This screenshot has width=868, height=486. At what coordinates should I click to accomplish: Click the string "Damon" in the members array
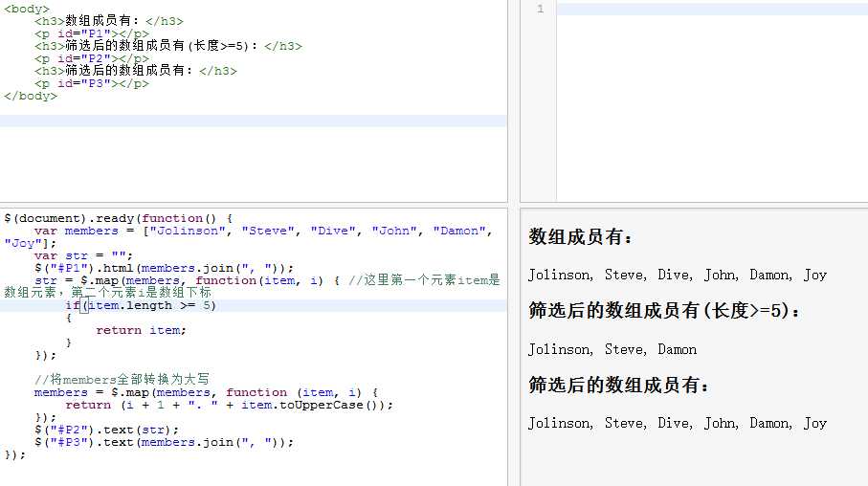(459, 231)
